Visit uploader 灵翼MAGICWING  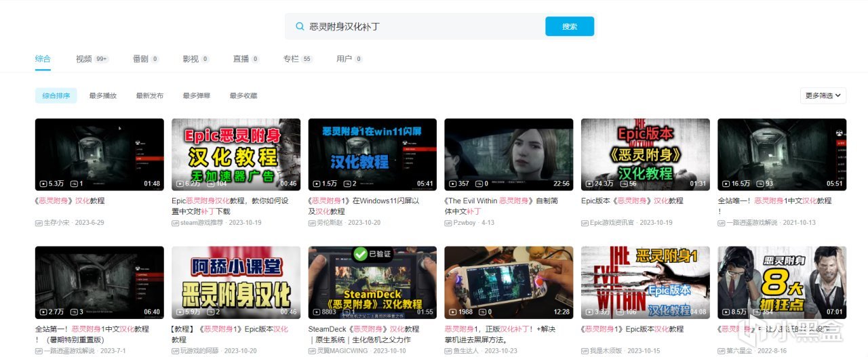[342, 351]
